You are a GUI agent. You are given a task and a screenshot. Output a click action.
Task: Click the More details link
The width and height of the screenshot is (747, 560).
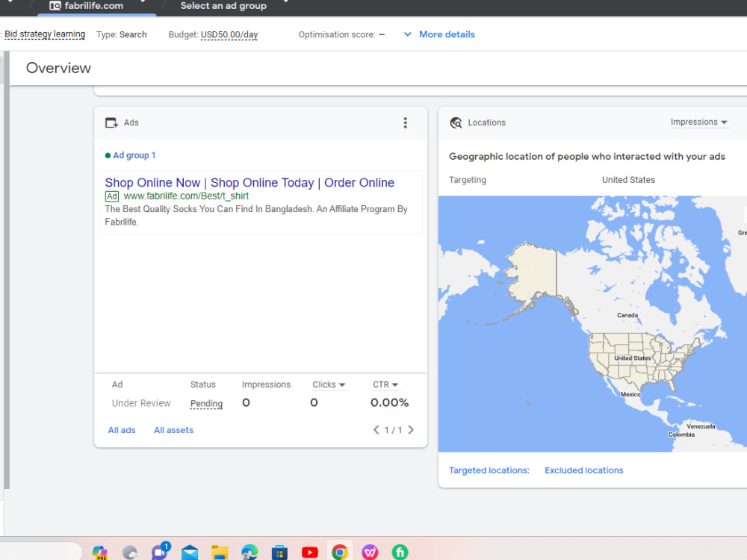[x=447, y=34]
